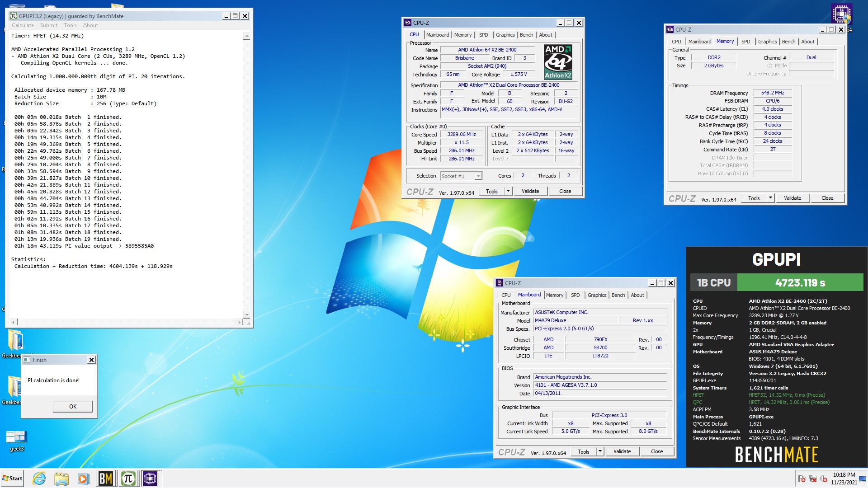This screenshot has width=868, height=488.
Task: Click the BIOS Date 04/13/2011 field
Action: [x=600, y=393]
